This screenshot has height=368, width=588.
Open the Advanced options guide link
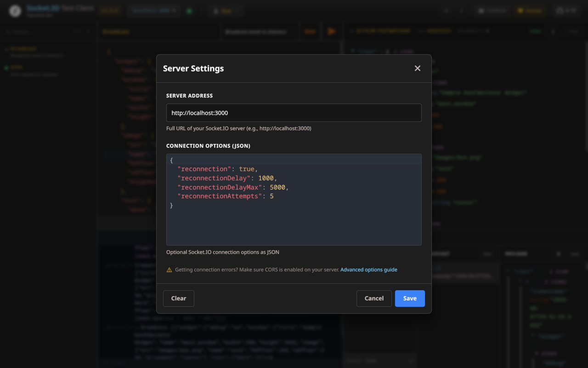369,270
